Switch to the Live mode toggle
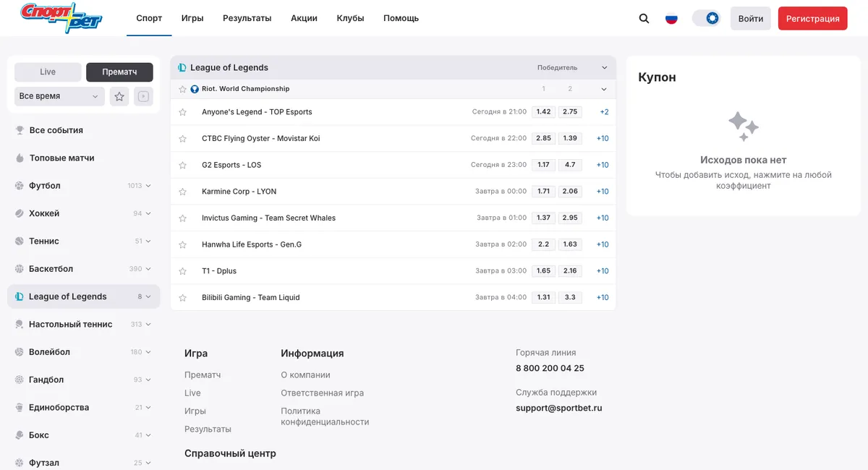Image resolution: width=868 pixels, height=470 pixels. (48, 72)
